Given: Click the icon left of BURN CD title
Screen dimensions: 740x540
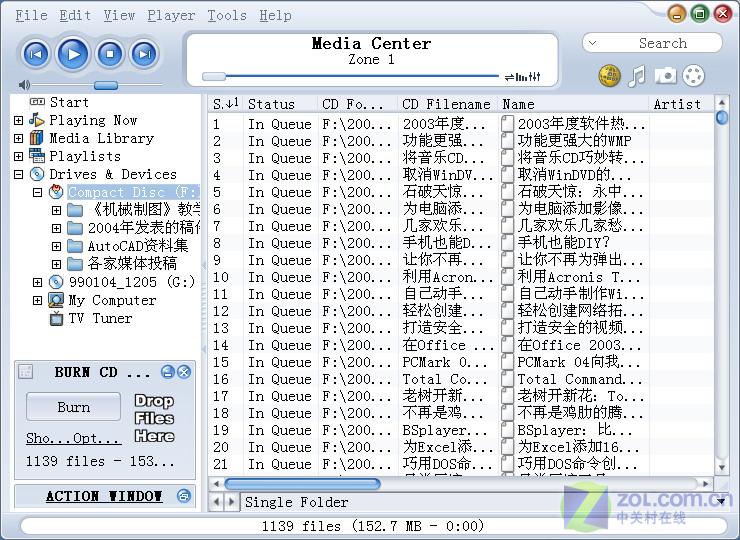Looking at the screenshot, I should click(25, 372).
